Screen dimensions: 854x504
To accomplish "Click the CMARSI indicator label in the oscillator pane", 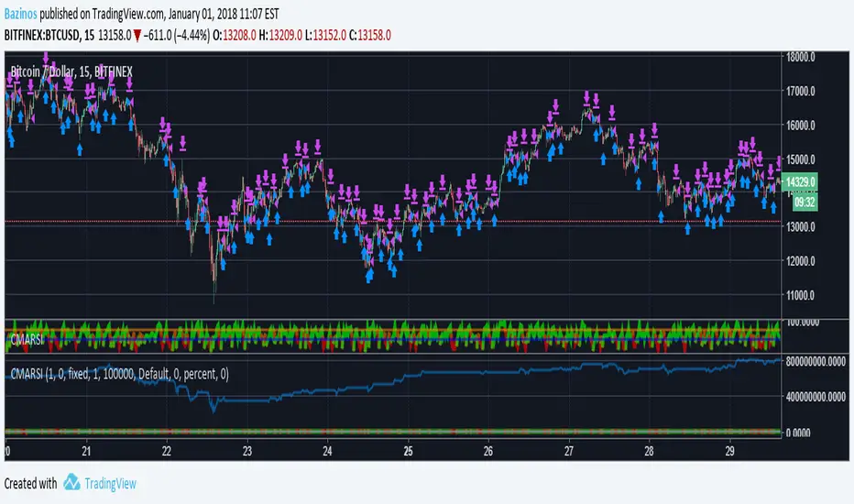I will coord(27,340).
